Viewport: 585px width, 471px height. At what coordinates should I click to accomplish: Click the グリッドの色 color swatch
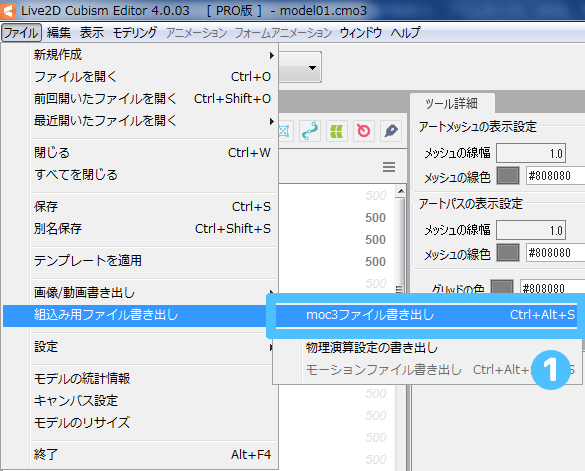[502, 287]
